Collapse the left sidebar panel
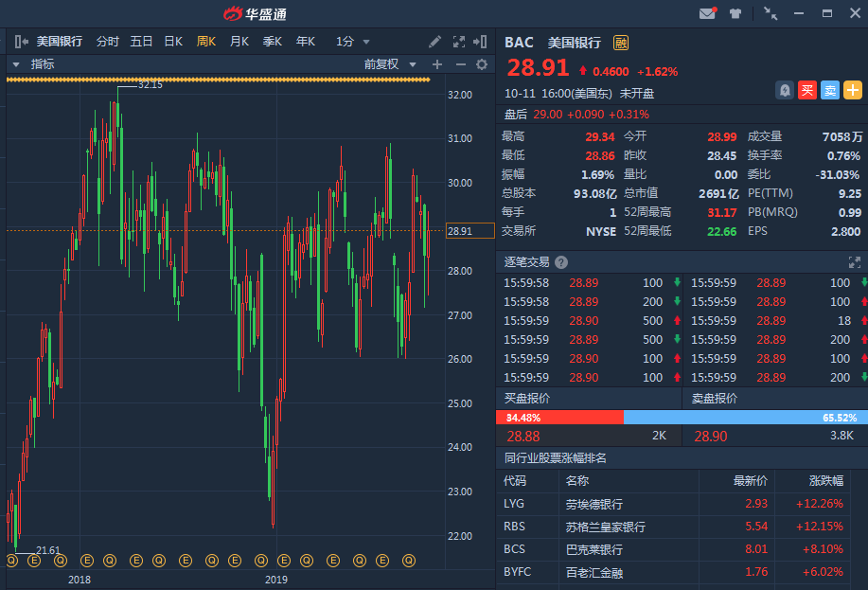Viewport: 868px width, 590px height. tap(21, 42)
